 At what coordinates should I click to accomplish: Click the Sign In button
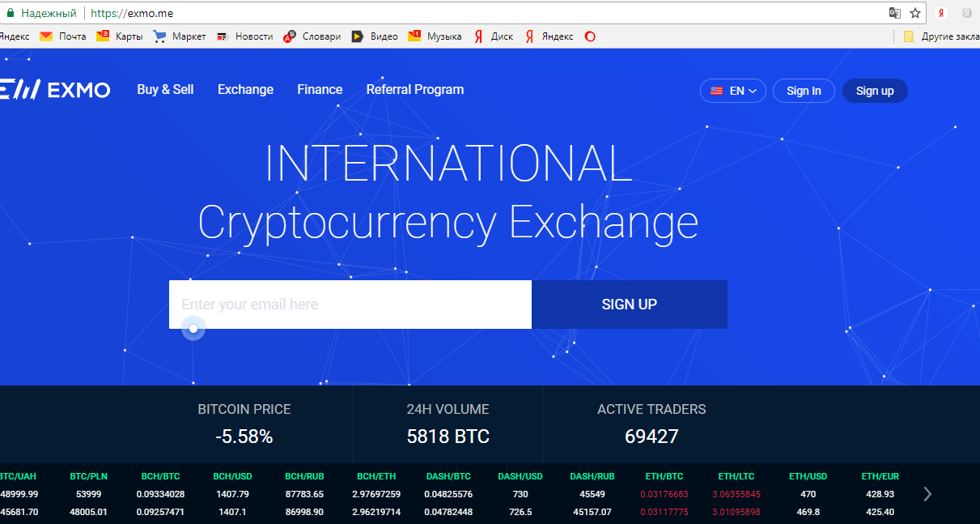804,91
